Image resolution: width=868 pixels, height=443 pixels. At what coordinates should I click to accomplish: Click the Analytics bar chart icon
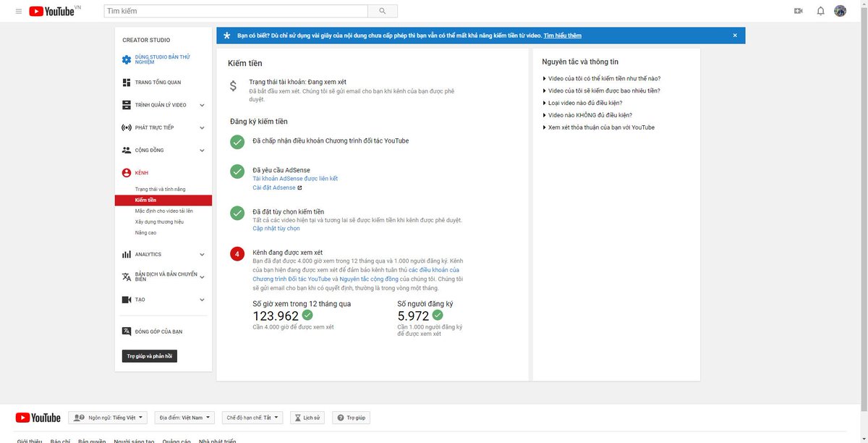click(x=127, y=254)
